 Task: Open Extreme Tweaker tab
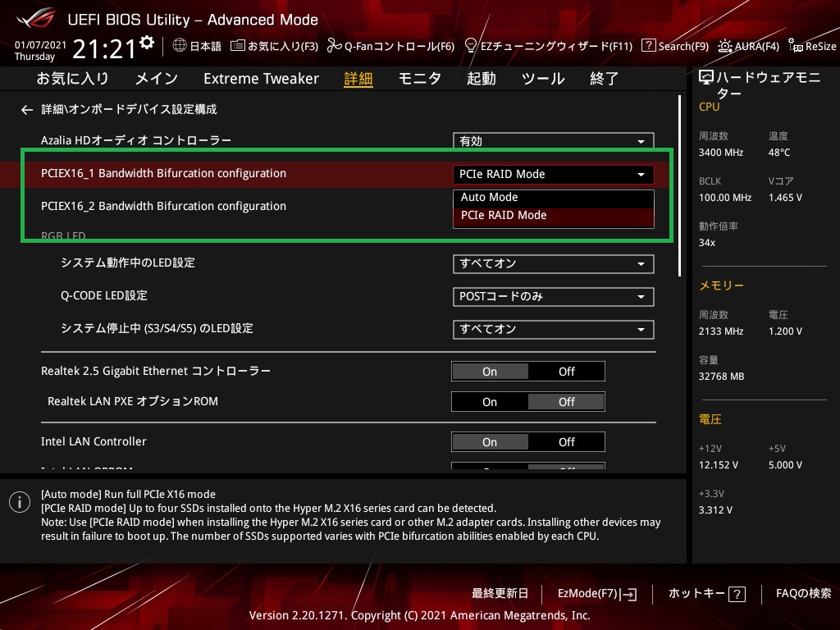point(261,79)
